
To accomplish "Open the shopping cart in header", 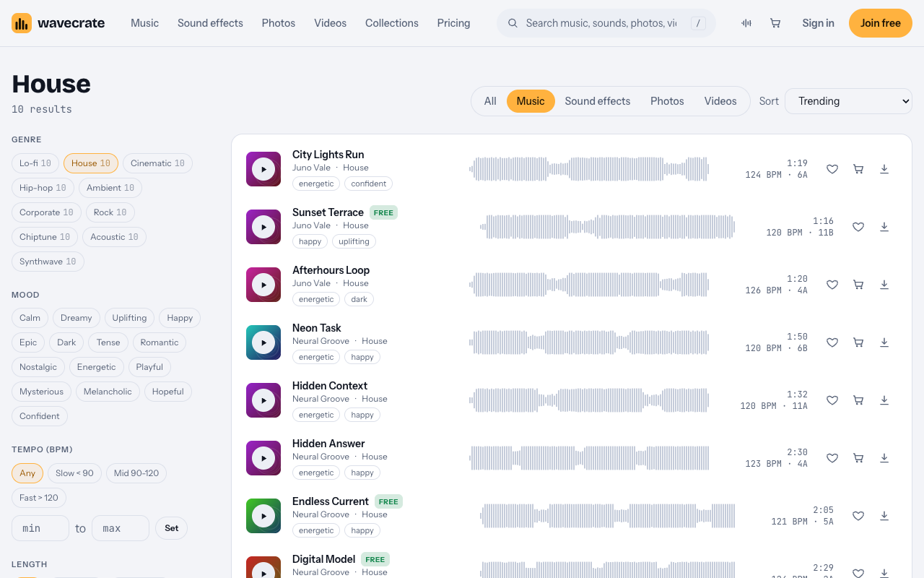I will tap(775, 23).
